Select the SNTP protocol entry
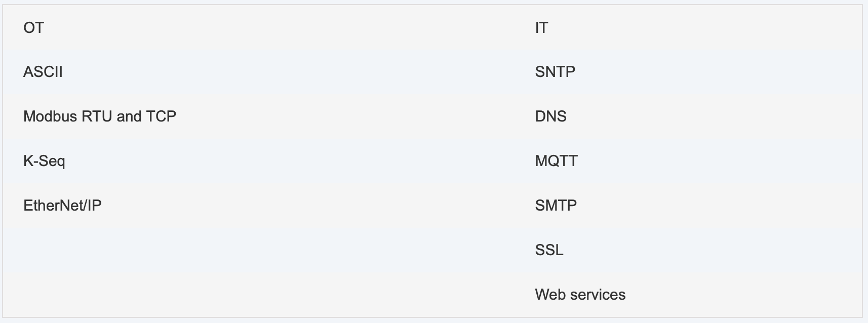This screenshot has width=868, height=323. [555, 72]
